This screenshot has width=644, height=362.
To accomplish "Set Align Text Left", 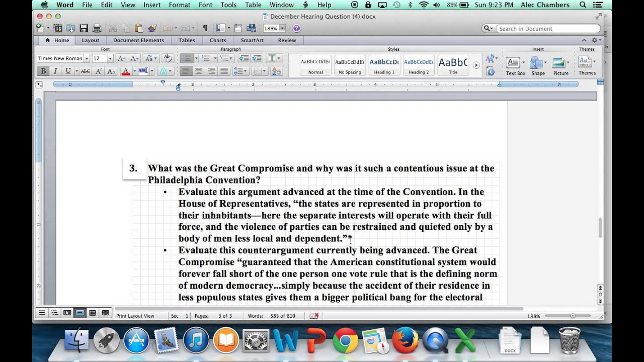I will coord(186,71).
